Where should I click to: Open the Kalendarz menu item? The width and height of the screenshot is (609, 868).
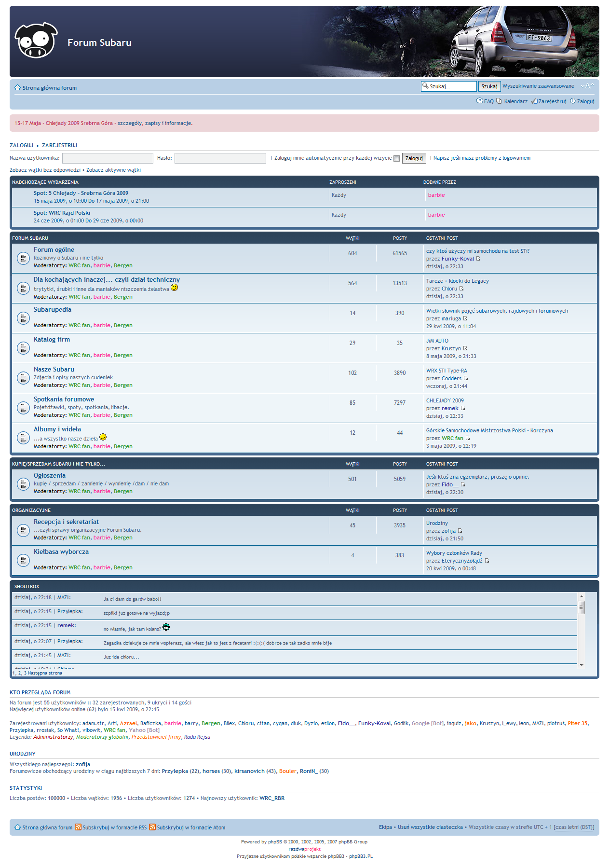click(515, 101)
